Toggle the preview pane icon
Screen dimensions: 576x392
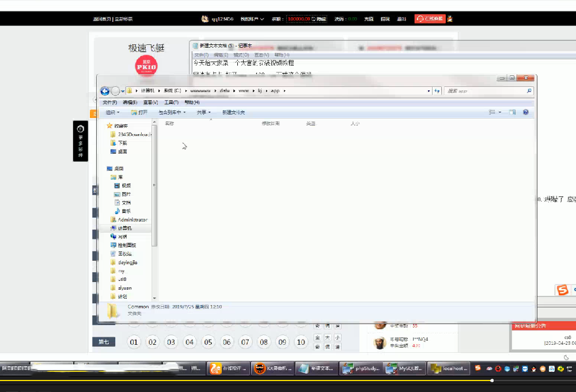[x=511, y=112]
